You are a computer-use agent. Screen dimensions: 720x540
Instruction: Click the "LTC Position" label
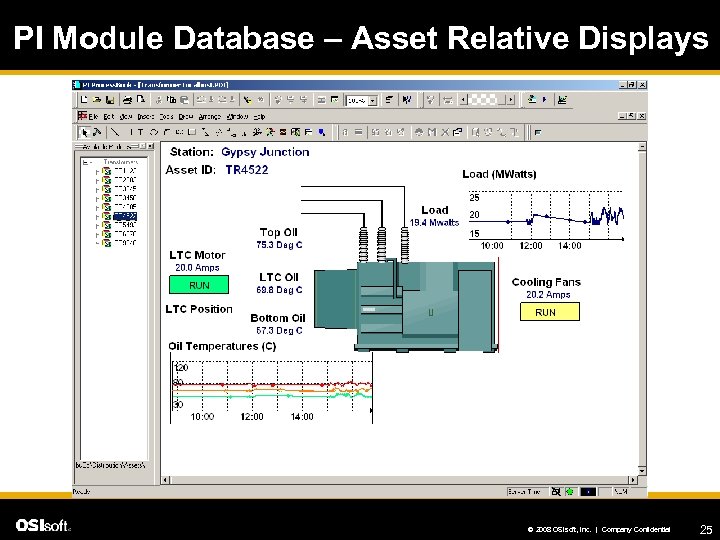tap(199, 309)
